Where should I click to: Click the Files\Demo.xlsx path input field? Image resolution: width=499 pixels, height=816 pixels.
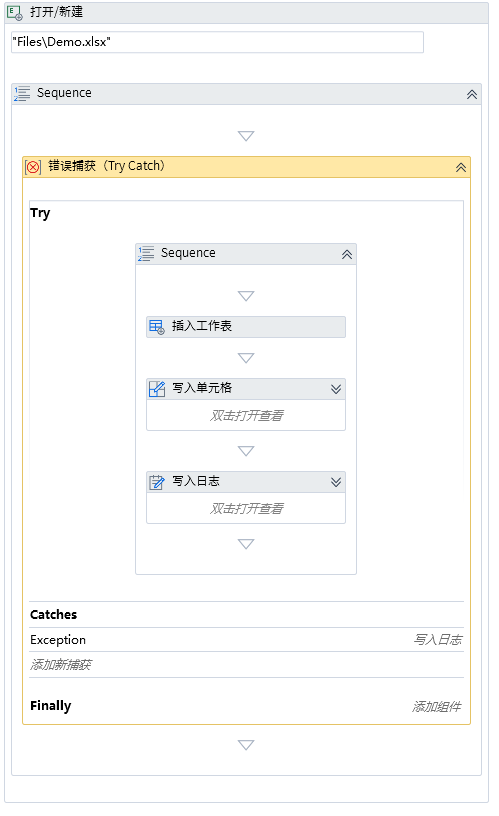coord(217,42)
